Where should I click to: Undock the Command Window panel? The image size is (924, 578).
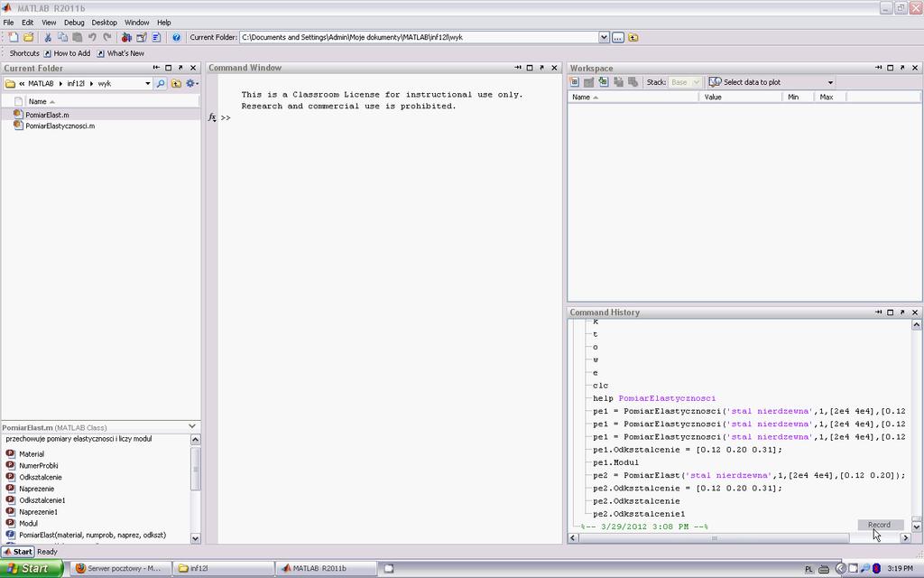coord(542,68)
